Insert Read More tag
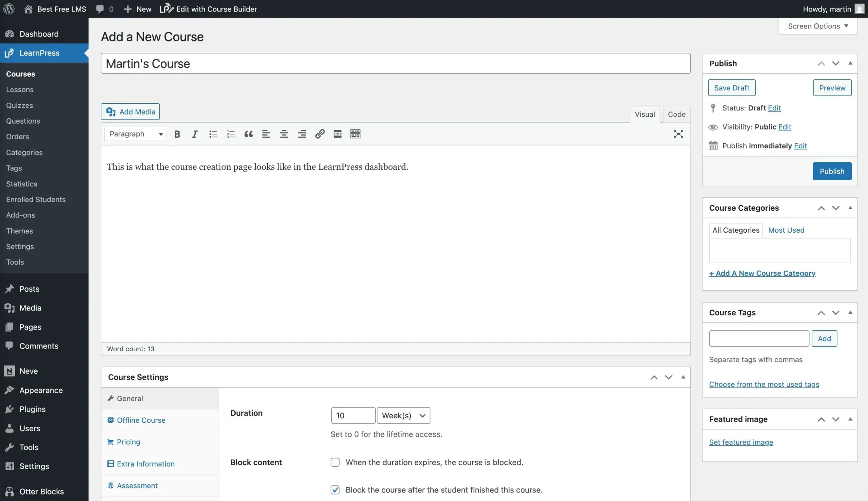Screen dimensions: 868x501 point(337,134)
